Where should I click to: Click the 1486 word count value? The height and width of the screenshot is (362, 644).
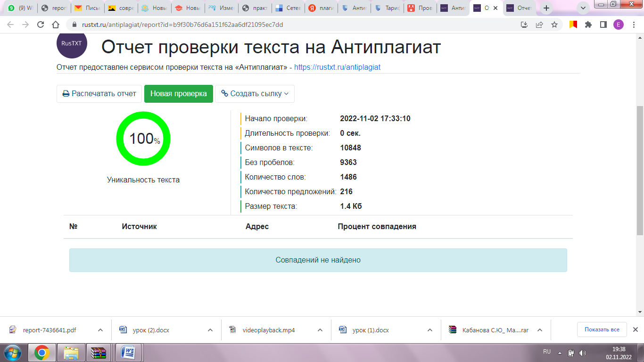[348, 177]
